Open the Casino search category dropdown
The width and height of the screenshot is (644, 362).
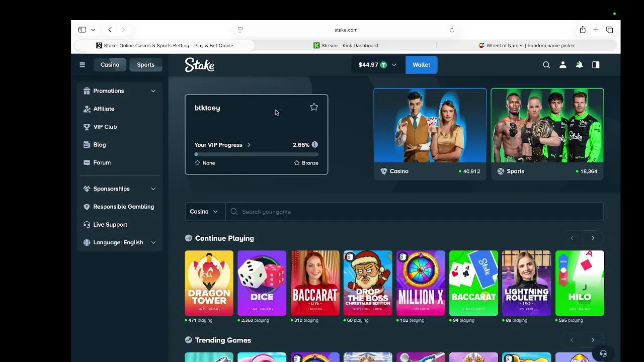205,212
